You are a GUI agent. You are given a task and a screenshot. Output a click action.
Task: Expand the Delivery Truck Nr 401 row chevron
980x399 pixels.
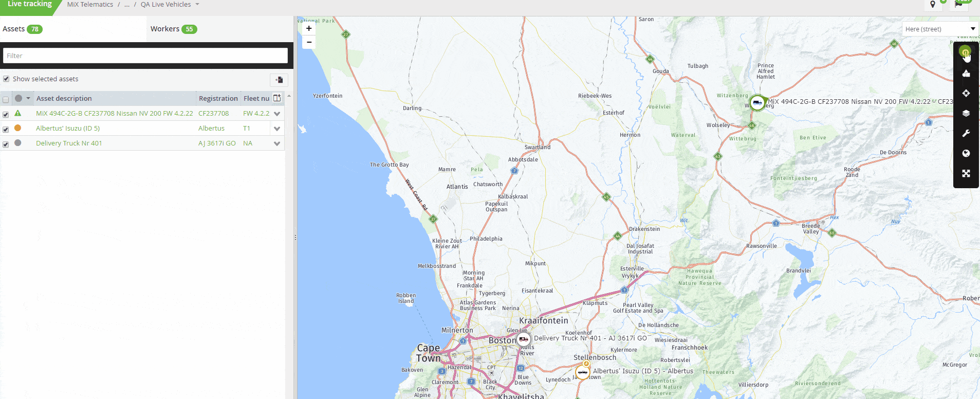(x=277, y=143)
